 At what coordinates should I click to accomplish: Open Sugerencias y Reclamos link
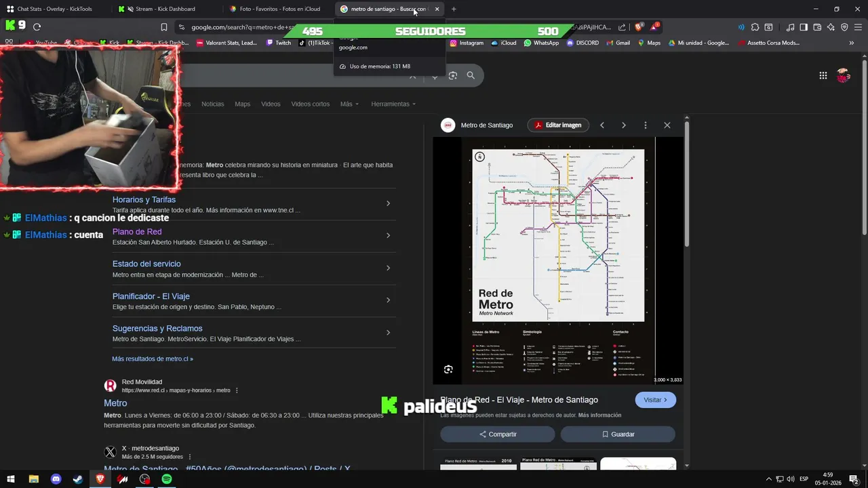pos(157,328)
